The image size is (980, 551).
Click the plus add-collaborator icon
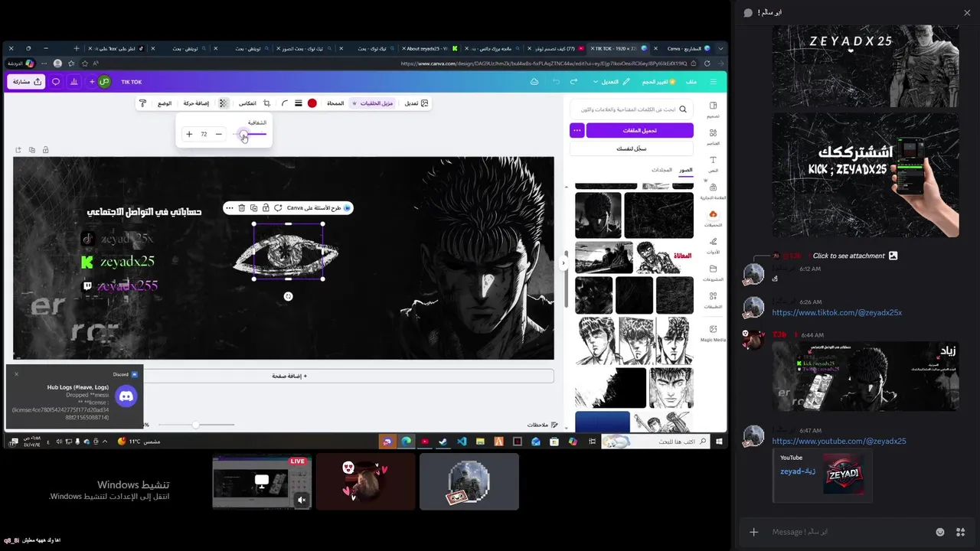click(92, 81)
